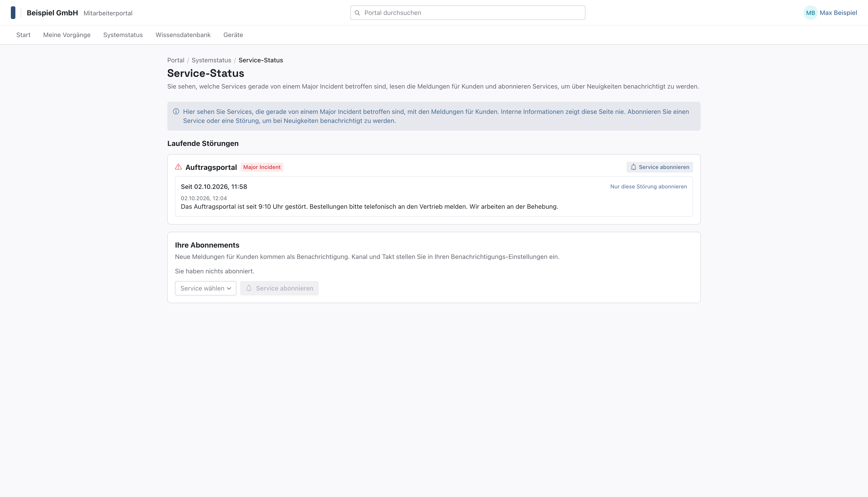
Task: Open the Service wählen dropdown
Action: click(x=205, y=288)
